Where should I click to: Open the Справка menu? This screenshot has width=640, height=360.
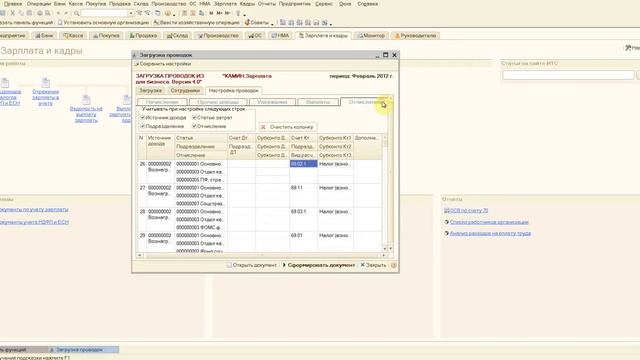pyautogui.click(x=367, y=4)
